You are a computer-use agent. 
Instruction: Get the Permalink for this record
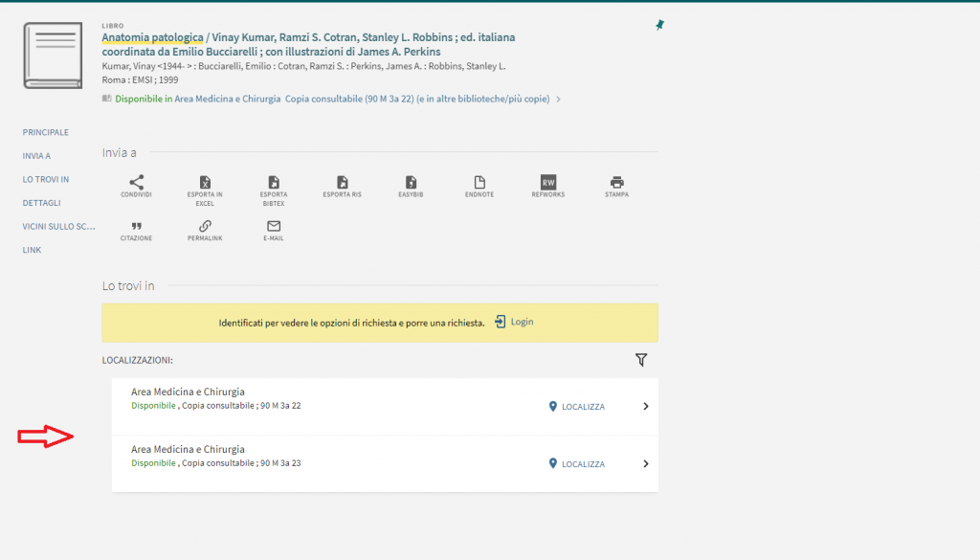tap(205, 226)
